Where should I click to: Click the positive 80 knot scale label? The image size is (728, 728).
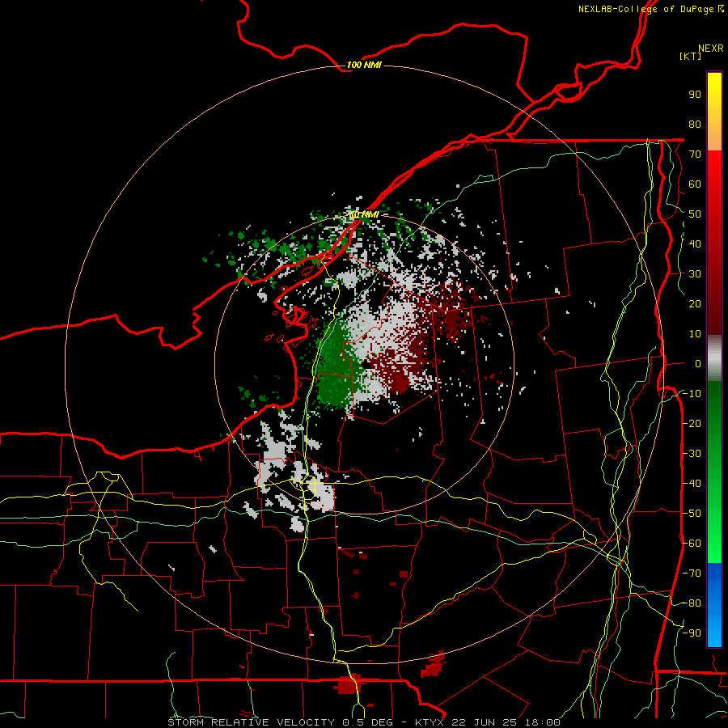(x=695, y=125)
